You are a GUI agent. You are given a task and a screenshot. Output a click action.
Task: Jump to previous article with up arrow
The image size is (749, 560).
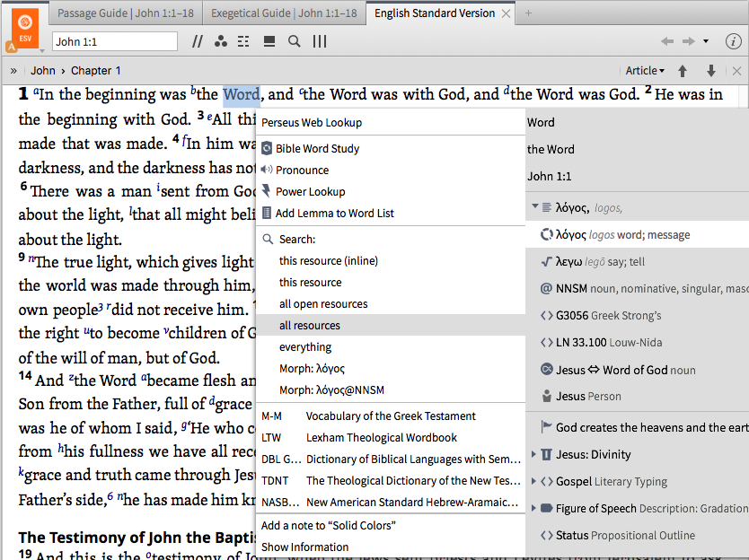tap(683, 71)
